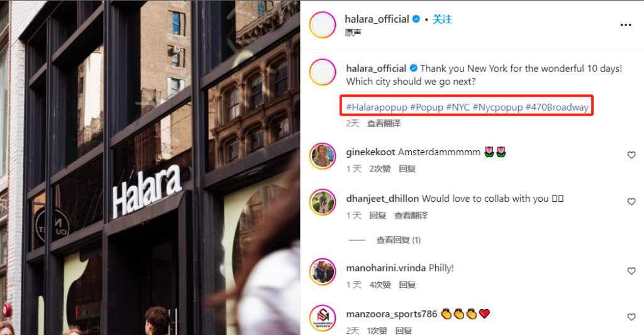Open halara_official header profile picture
644x335 pixels.
point(323,25)
